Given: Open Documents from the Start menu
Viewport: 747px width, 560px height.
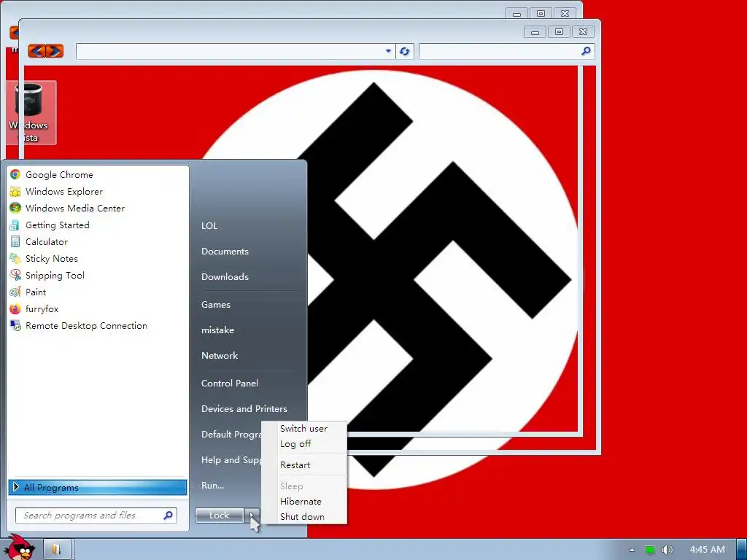Looking at the screenshot, I should pos(225,252).
